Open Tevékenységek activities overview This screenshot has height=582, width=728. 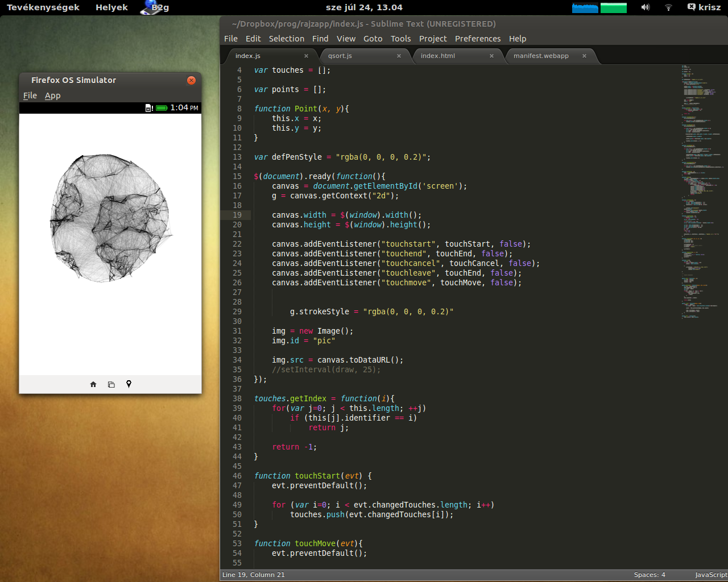43,7
